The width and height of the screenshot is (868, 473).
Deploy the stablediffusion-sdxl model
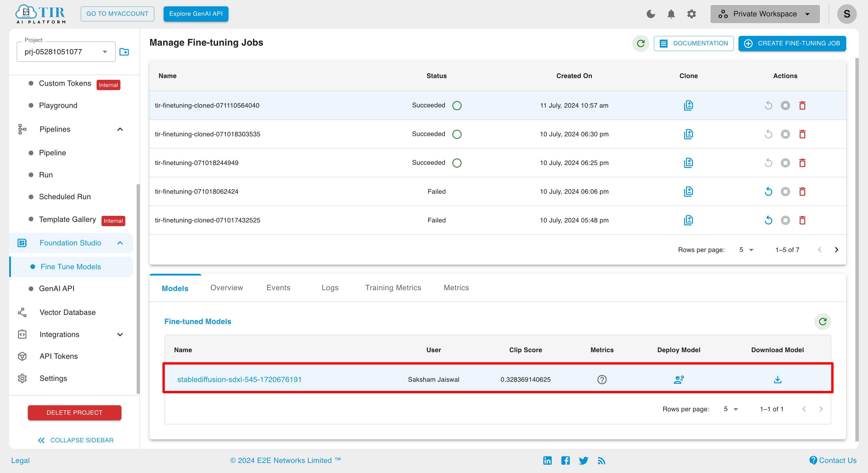click(x=679, y=379)
